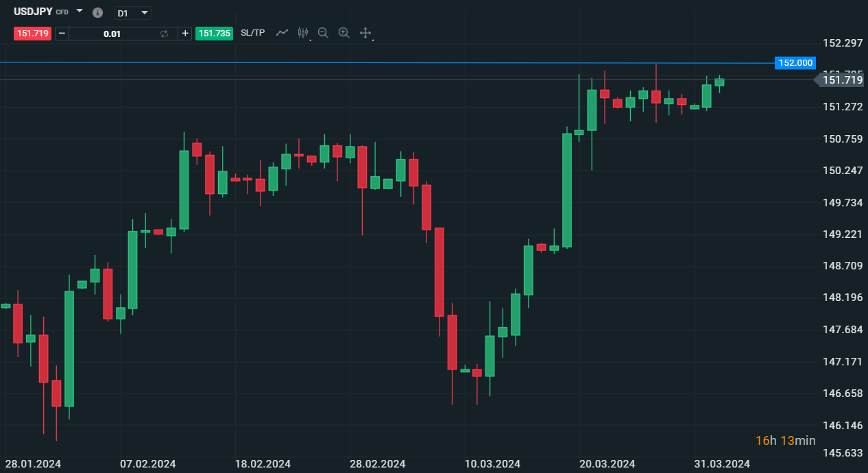Click the current price 151.719 axis label

tap(842, 80)
